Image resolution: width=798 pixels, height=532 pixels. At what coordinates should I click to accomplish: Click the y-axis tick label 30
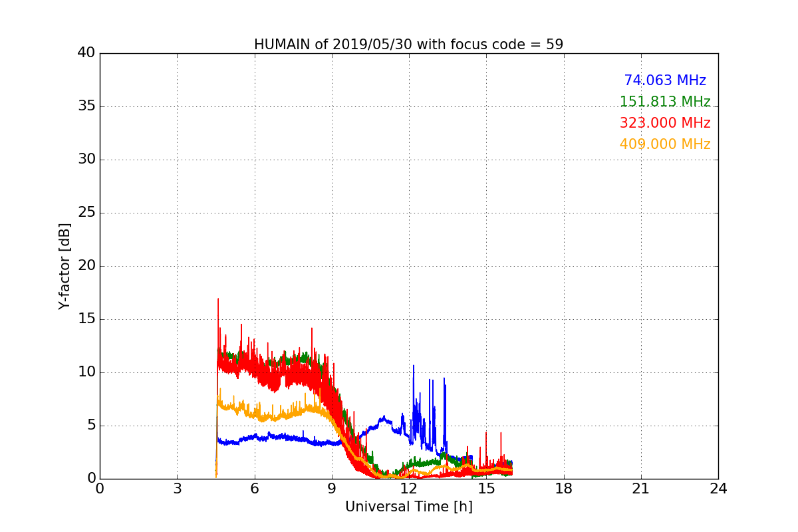pyautogui.click(x=86, y=160)
